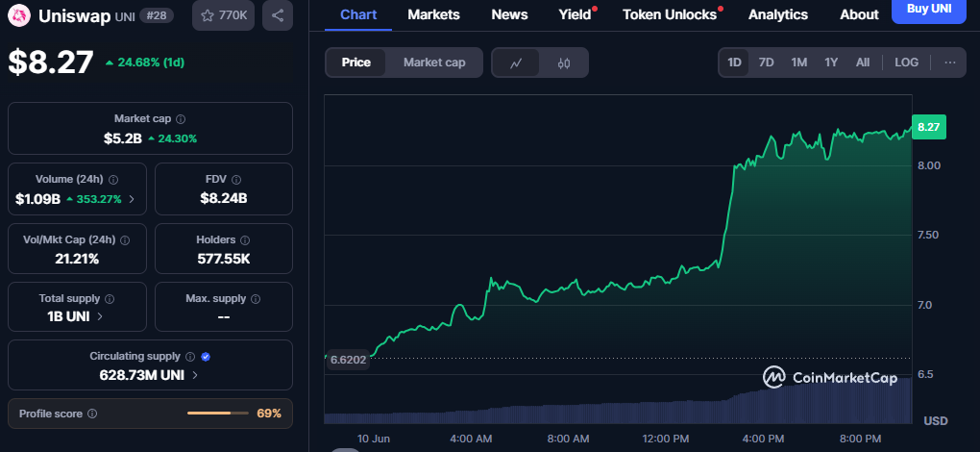Click the verified circulating supply badge
980x452 pixels.
(206, 357)
